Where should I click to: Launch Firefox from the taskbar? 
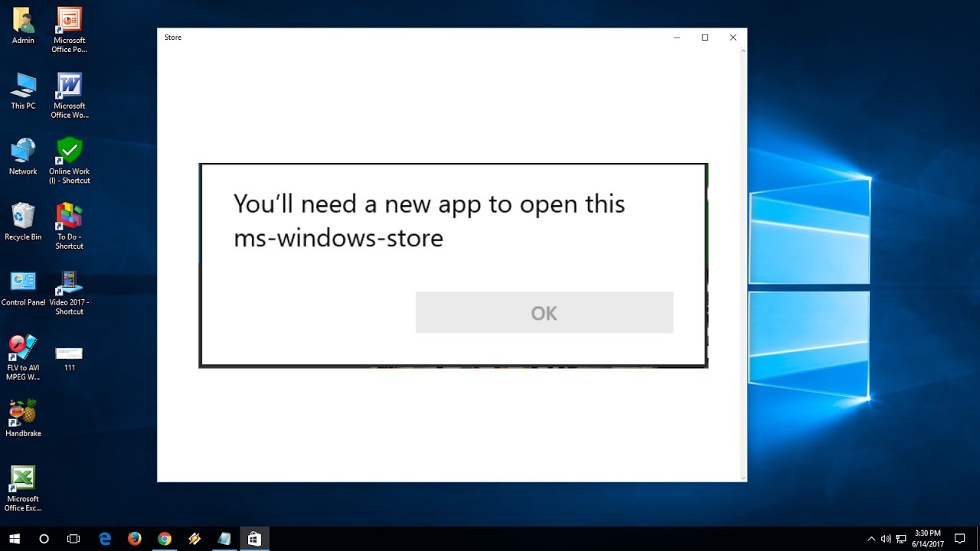click(x=134, y=538)
